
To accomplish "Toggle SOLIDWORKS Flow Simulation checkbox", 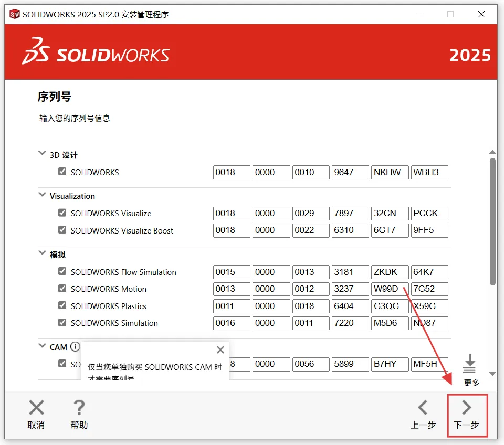I will pyautogui.click(x=62, y=271).
